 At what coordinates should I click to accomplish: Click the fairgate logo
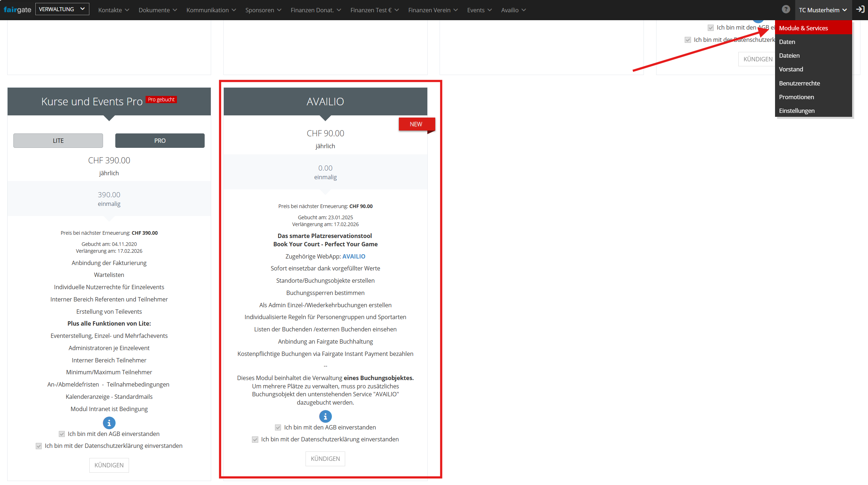(x=17, y=10)
